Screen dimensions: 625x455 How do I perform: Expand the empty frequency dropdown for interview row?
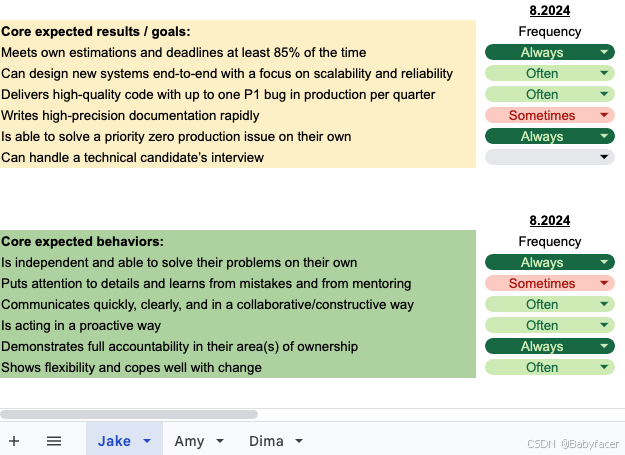coord(604,157)
